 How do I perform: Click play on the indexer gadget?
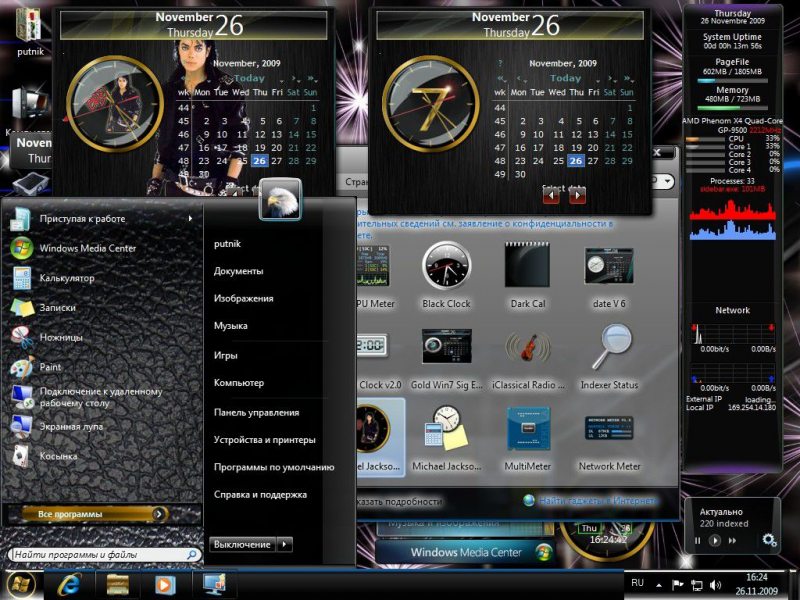pos(715,540)
